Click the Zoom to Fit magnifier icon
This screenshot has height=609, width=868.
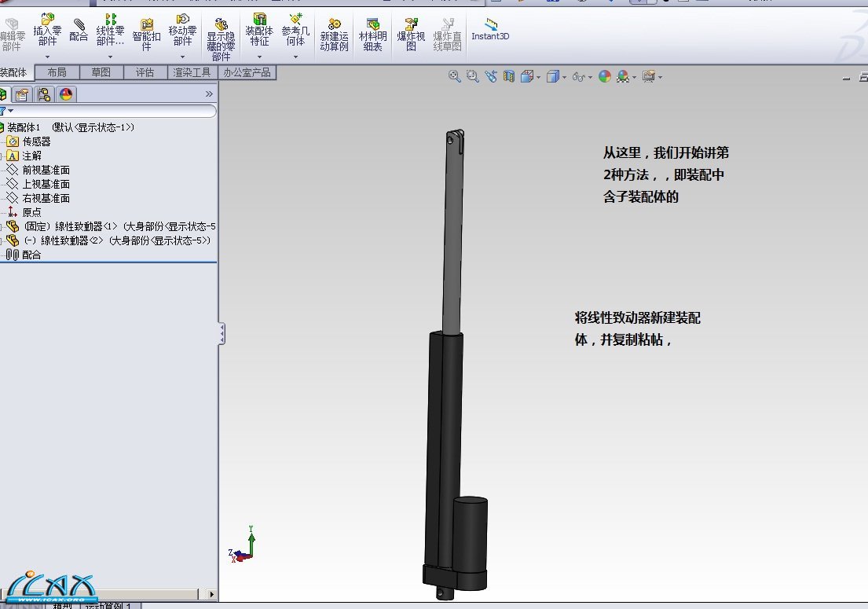[x=454, y=76]
